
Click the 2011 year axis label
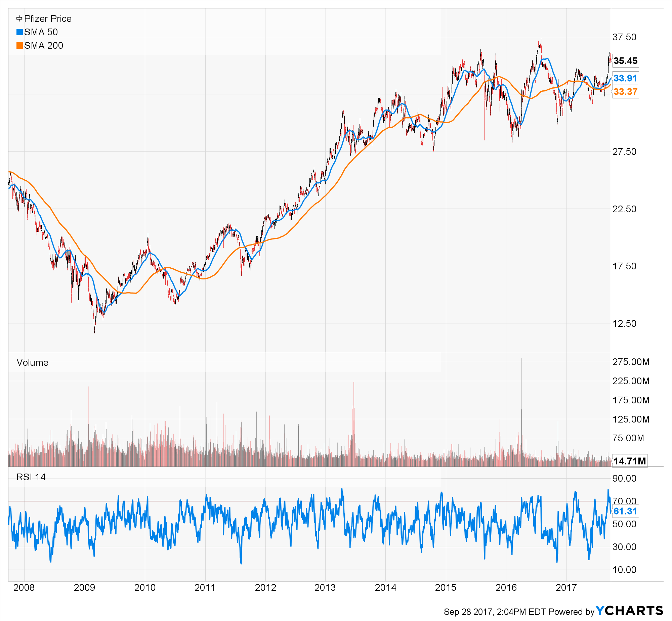click(x=205, y=588)
